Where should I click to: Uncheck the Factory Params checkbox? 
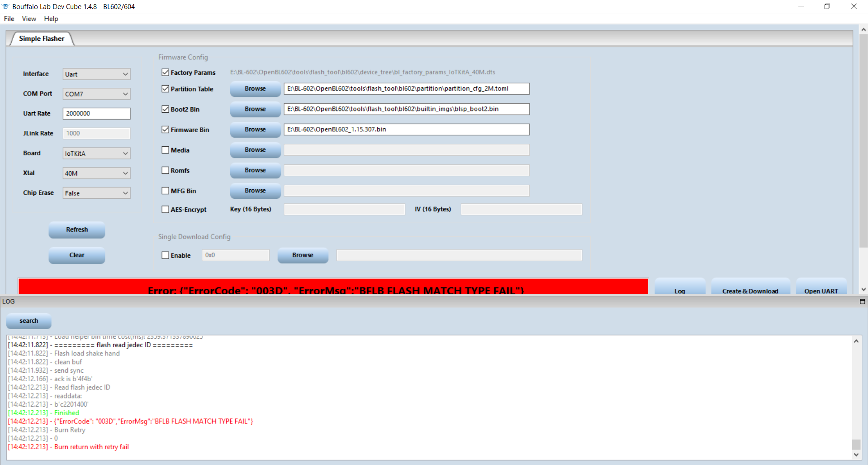(166, 72)
